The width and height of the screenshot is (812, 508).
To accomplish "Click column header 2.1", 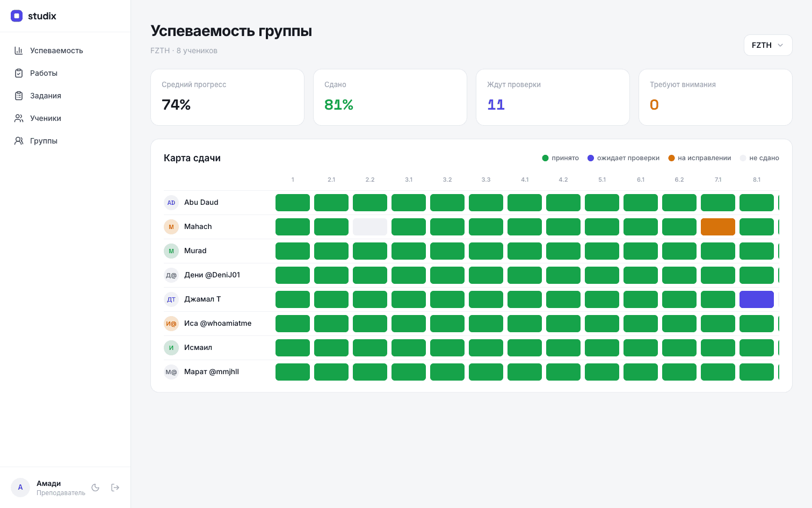I will pos(331,180).
